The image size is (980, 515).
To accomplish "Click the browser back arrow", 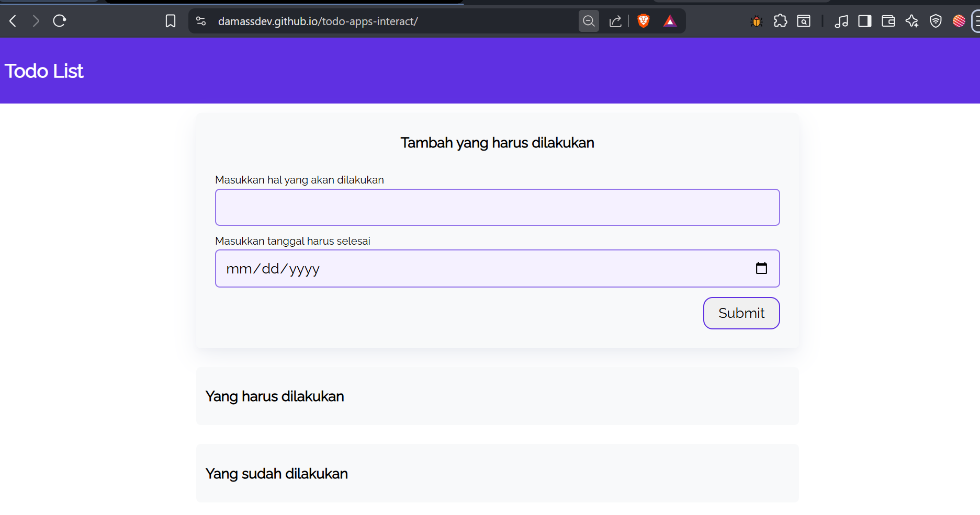I will point(13,21).
